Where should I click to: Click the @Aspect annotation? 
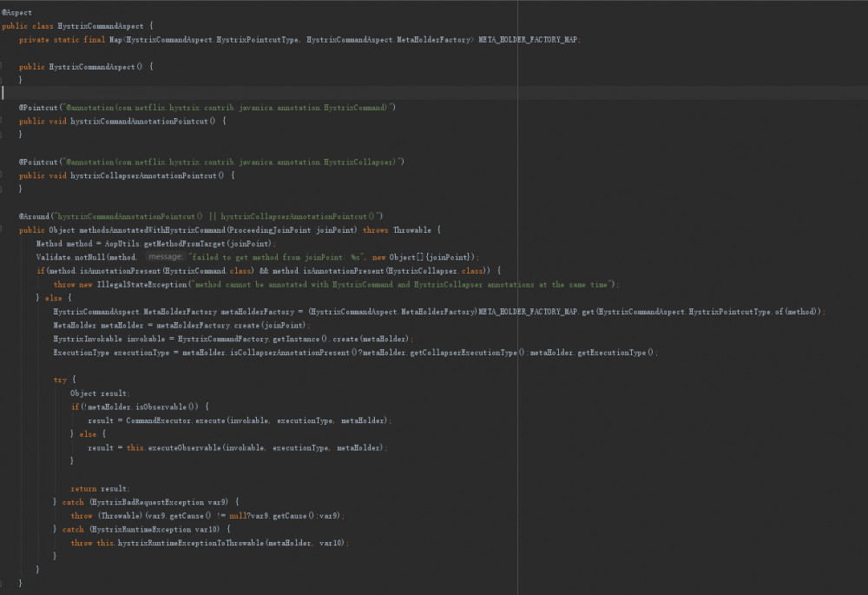coord(16,12)
